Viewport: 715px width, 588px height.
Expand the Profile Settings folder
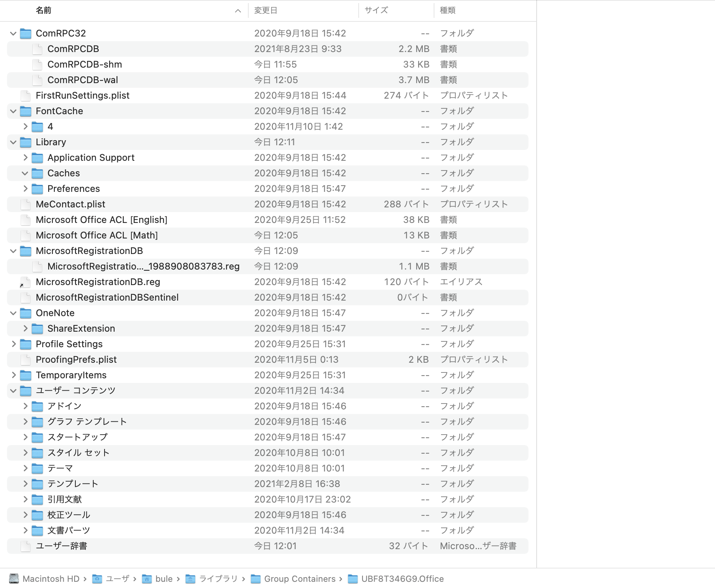(x=13, y=344)
